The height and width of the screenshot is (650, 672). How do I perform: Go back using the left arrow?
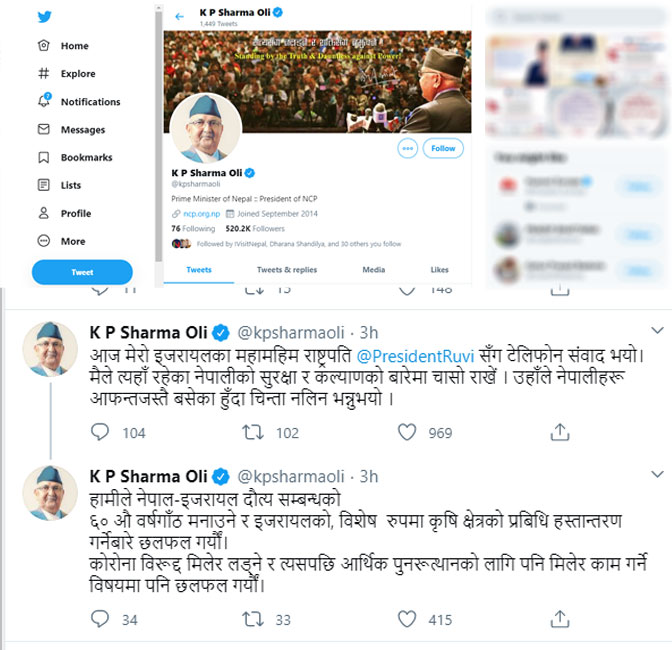(179, 17)
